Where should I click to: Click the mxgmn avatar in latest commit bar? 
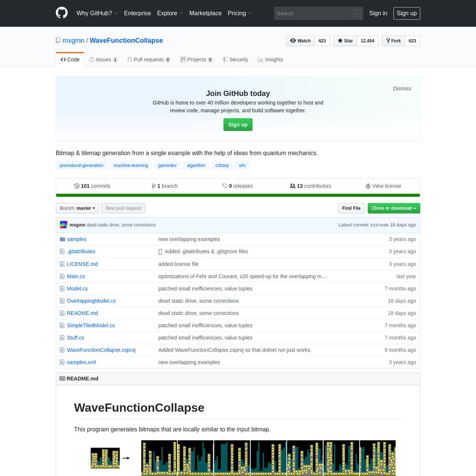click(63, 225)
